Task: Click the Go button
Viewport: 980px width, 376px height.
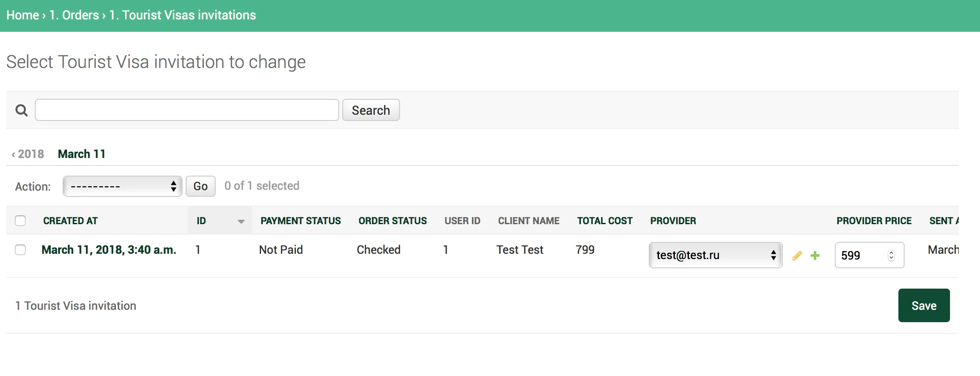Action: pyautogui.click(x=201, y=186)
